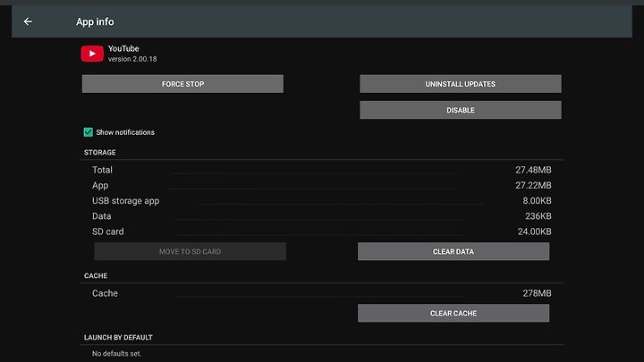Select the Data row label

point(101,216)
